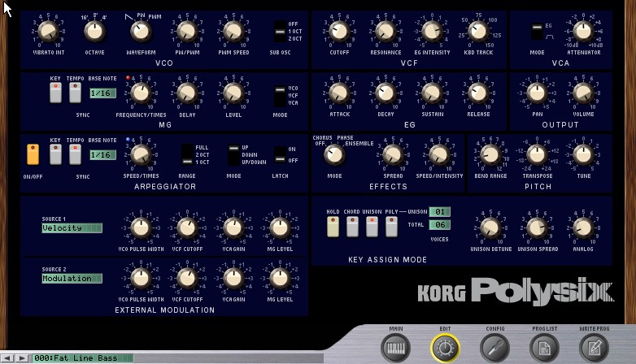The width and height of the screenshot is (636, 364).
Task: Toggle the MG Mode VCO/VCF/VCA switch
Action: [x=280, y=95]
